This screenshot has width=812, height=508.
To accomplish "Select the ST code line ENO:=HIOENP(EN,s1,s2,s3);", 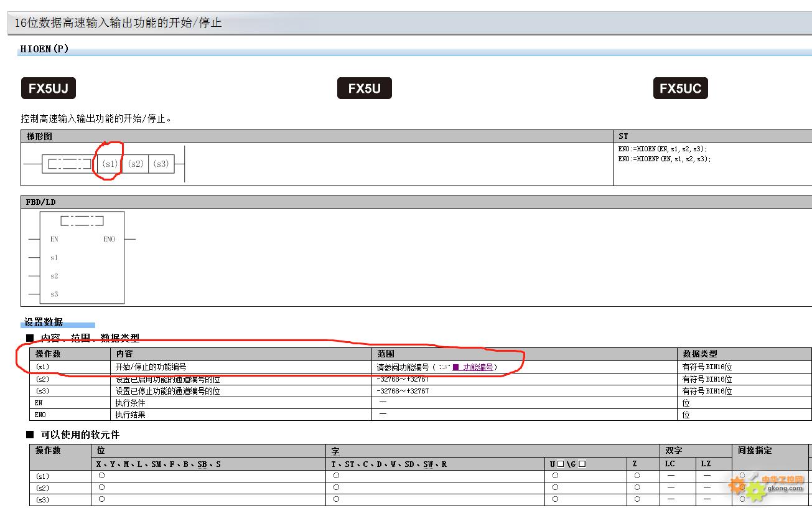I will point(664,159).
